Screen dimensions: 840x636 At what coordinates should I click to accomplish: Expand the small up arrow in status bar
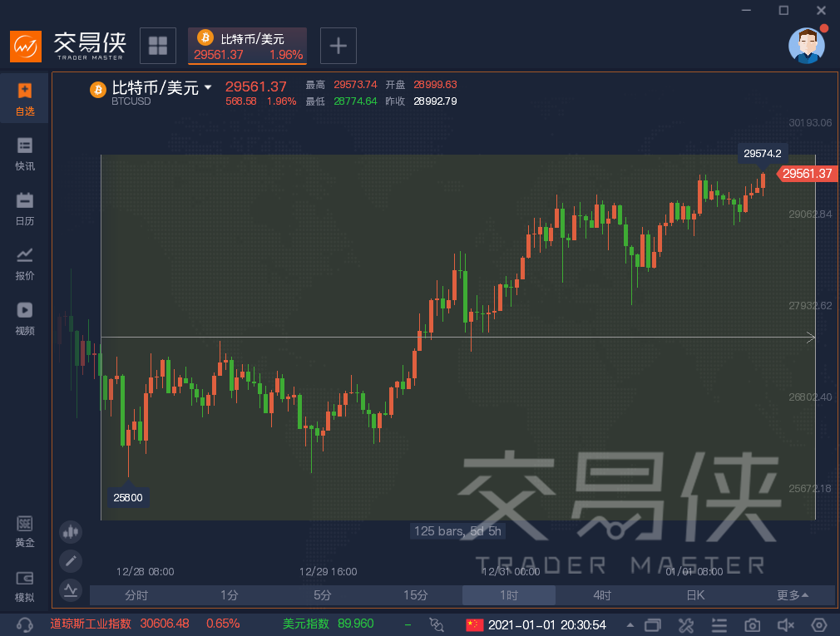click(630, 624)
